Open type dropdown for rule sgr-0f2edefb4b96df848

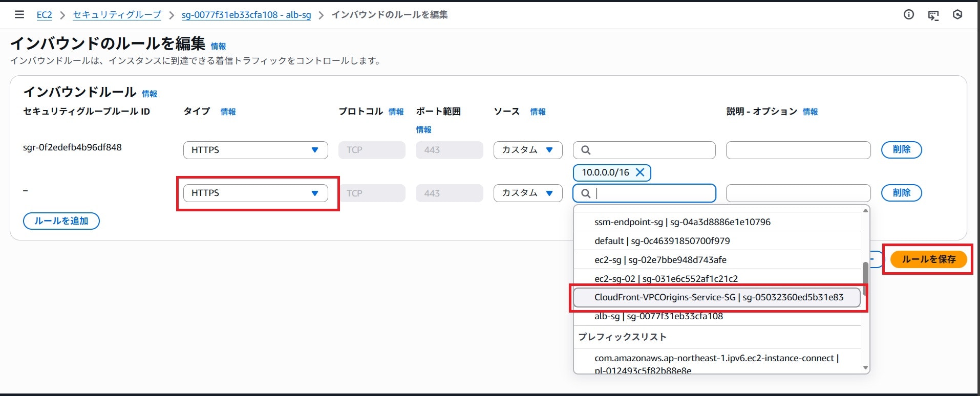(255, 150)
